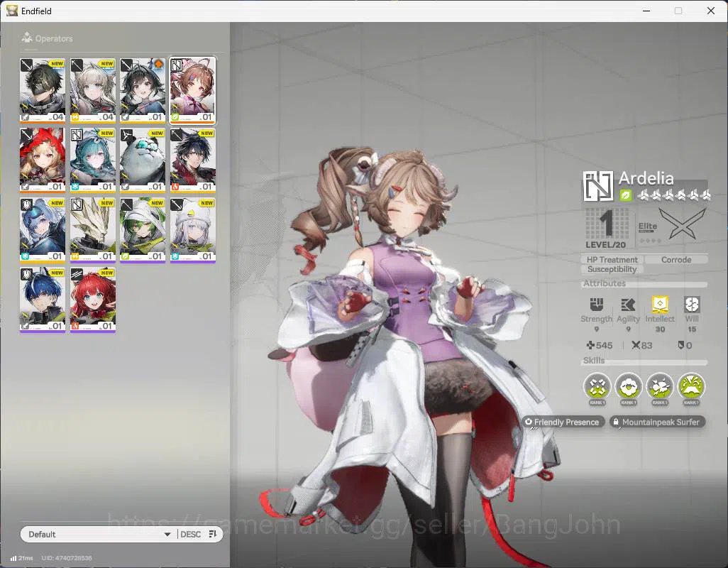Select the operator card with orange diamond badge
The width and height of the screenshot is (728, 568).
(x=143, y=90)
